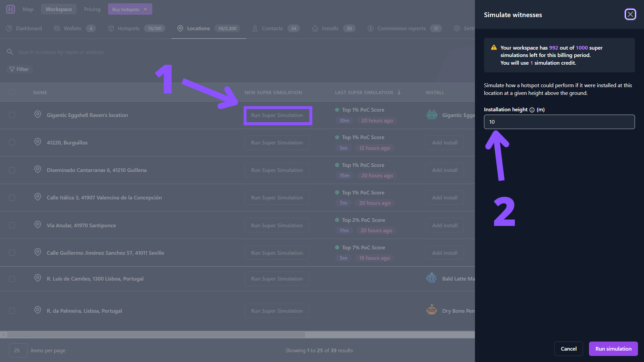Click the Settings gear icon
The image size is (644, 362).
tap(457, 28)
